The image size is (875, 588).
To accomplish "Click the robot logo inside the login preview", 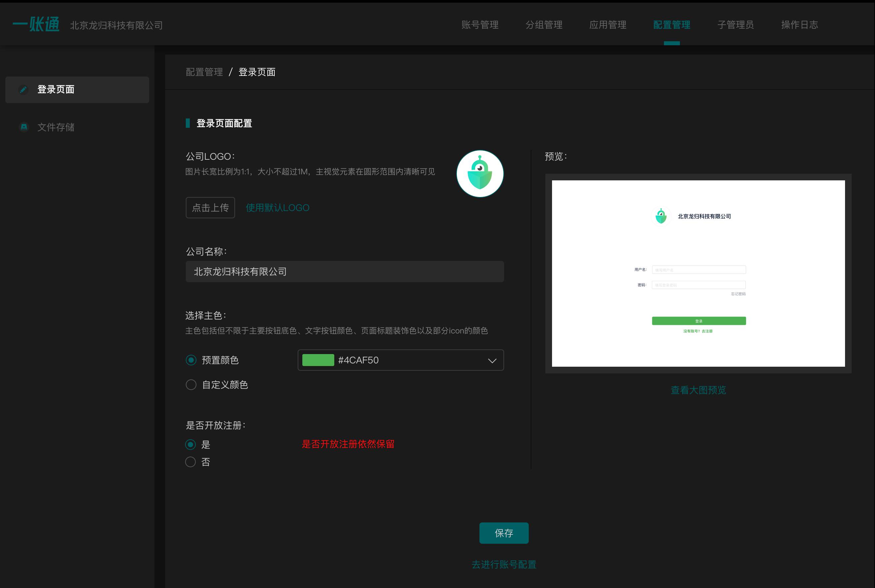I will (x=661, y=215).
